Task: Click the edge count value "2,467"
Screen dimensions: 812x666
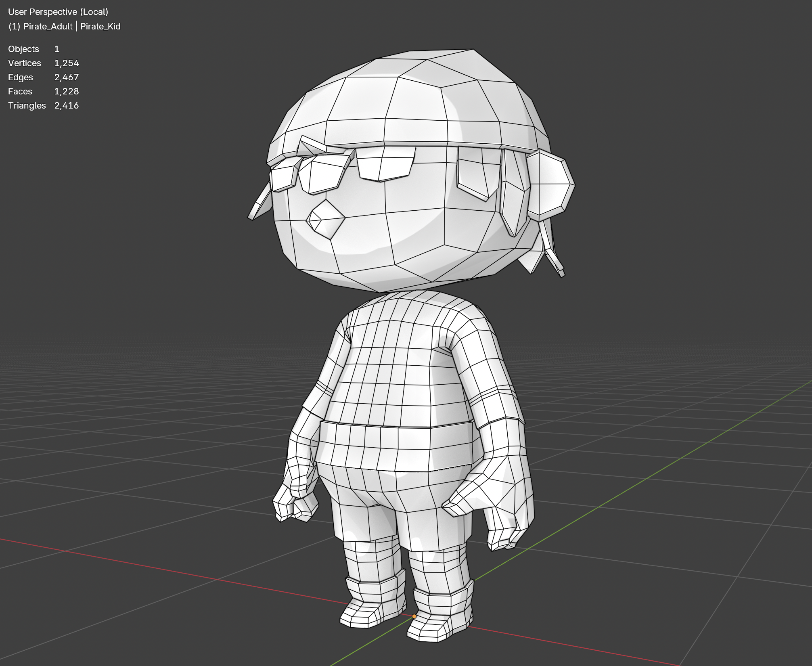Action: click(67, 77)
